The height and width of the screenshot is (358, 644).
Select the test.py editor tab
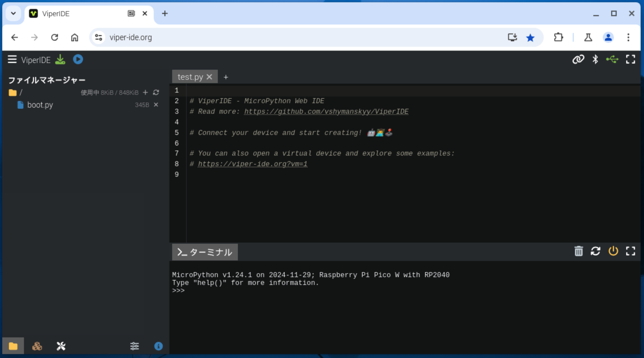190,77
